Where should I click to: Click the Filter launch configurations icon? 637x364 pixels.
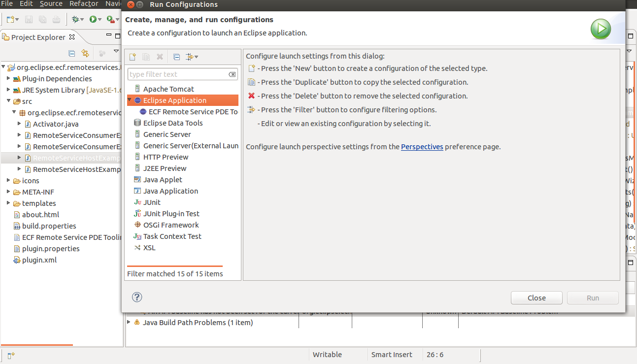(190, 57)
